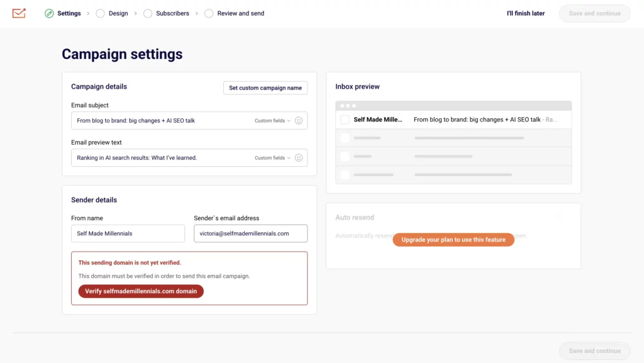
Task: Click the Review and send step circle
Action: [209, 13]
